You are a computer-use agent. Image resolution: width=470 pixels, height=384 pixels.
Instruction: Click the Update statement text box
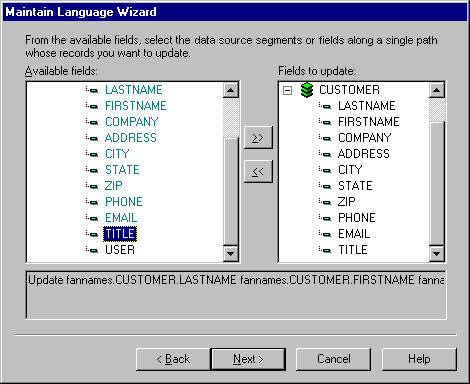tap(236, 295)
